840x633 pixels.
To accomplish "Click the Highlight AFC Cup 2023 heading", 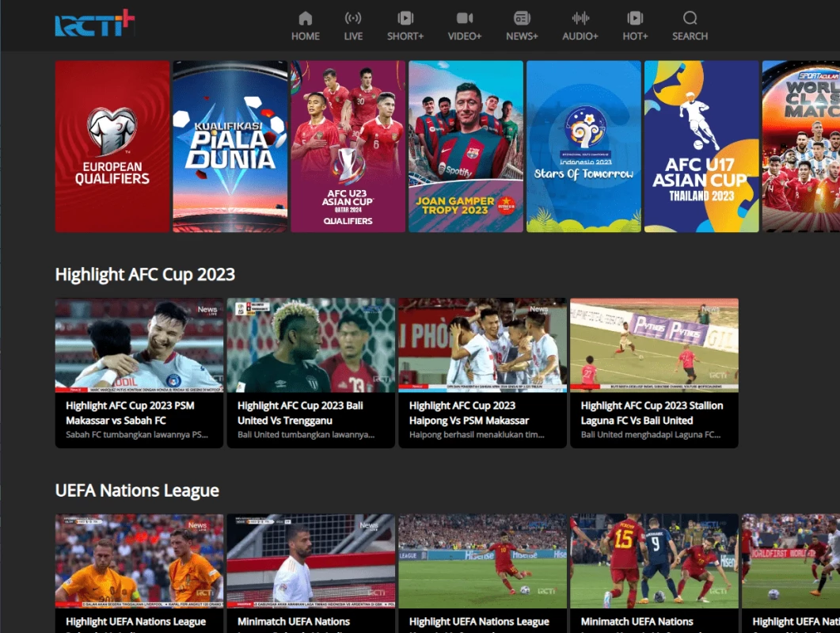I will tap(145, 274).
